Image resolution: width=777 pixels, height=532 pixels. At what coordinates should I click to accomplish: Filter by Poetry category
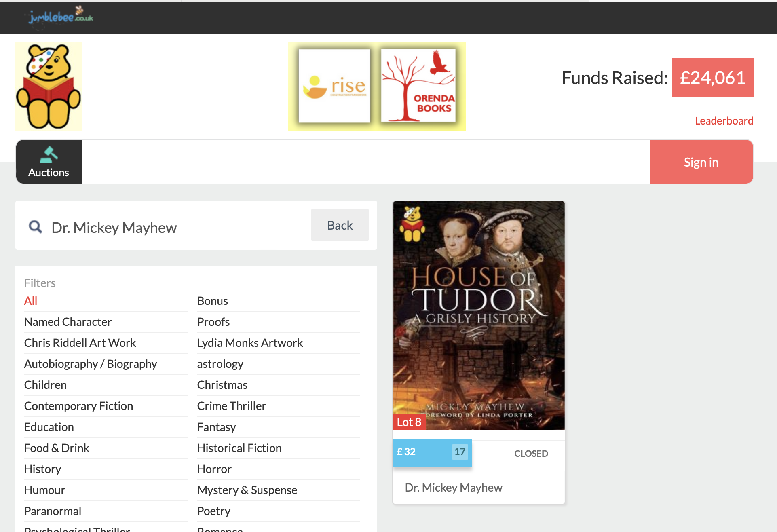[214, 511]
